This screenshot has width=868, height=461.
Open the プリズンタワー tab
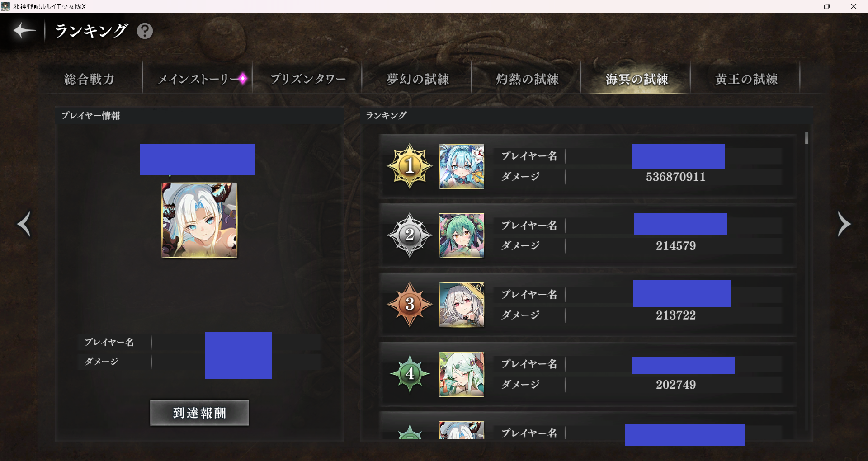coord(307,79)
